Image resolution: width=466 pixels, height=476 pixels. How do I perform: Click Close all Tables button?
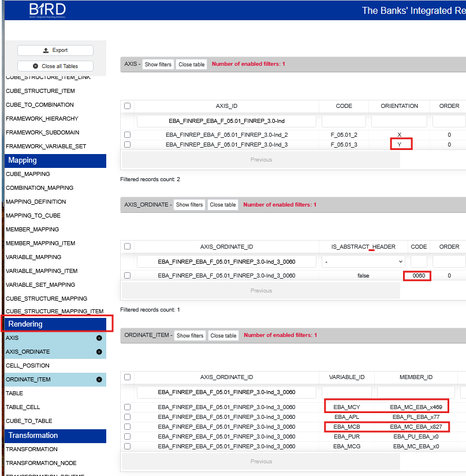[x=55, y=66]
